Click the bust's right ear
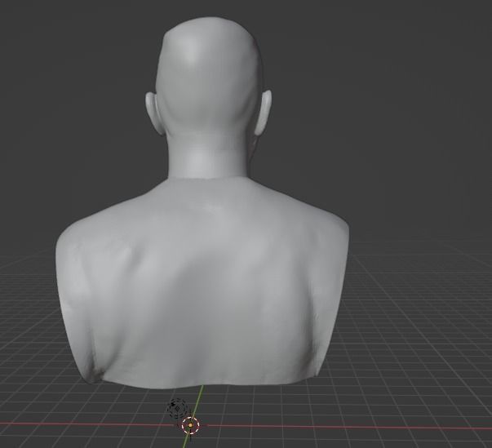This screenshot has height=448, width=492. point(263,112)
